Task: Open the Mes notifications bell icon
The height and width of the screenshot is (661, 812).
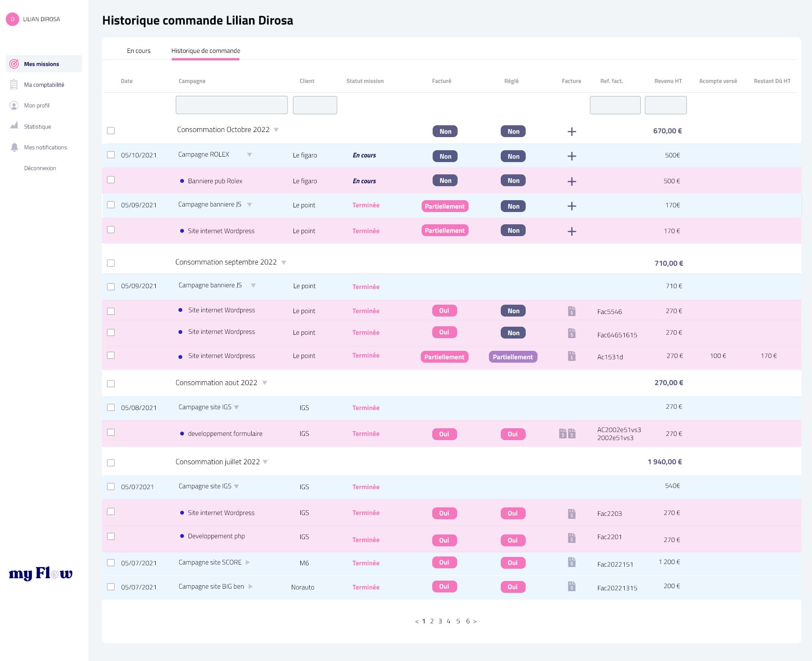Action: tap(14, 147)
